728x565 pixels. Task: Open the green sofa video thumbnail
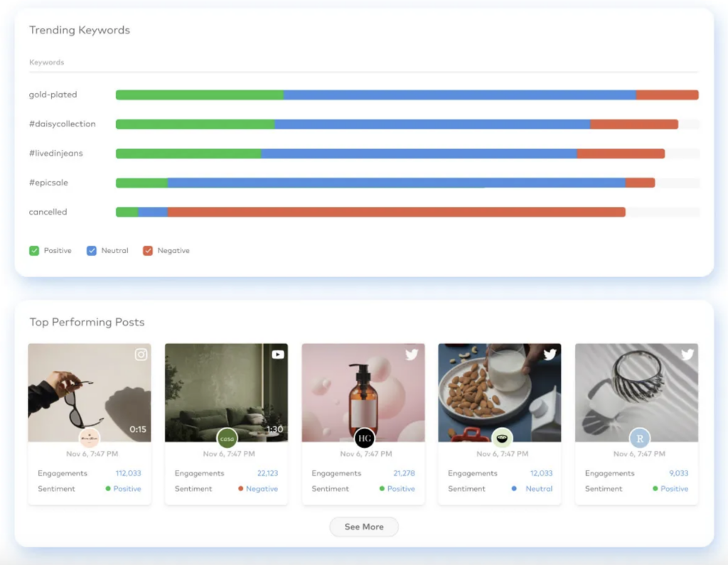coord(227,393)
